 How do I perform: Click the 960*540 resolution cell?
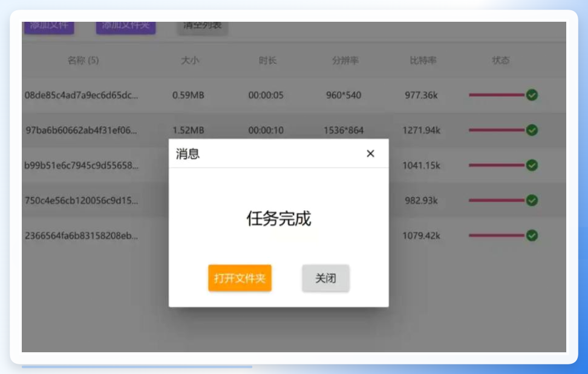(344, 95)
